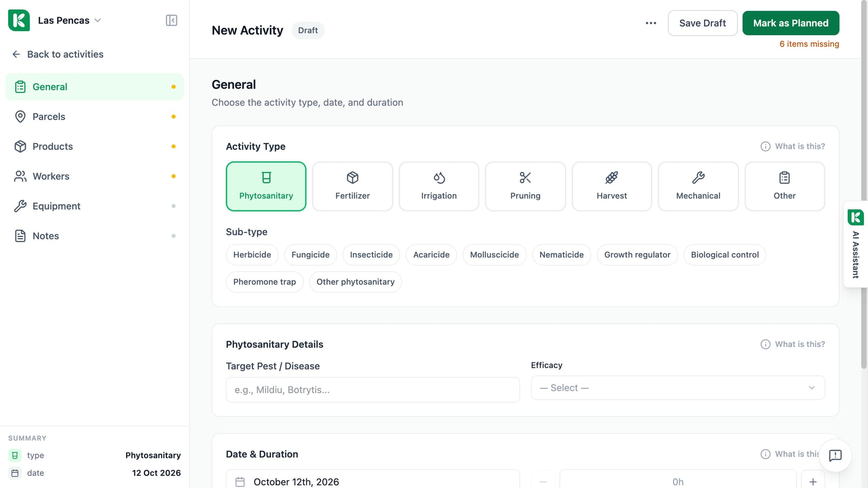
Task: Go to General section in sidebar
Action: click(x=94, y=87)
